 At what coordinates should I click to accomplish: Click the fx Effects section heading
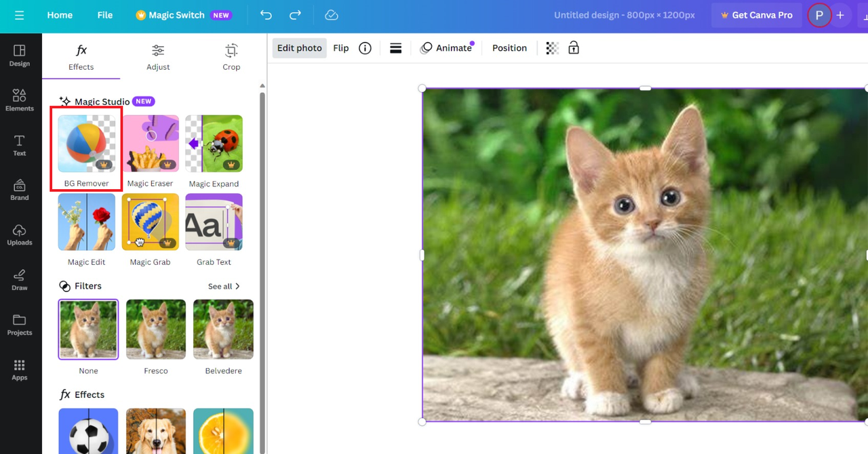(x=81, y=394)
